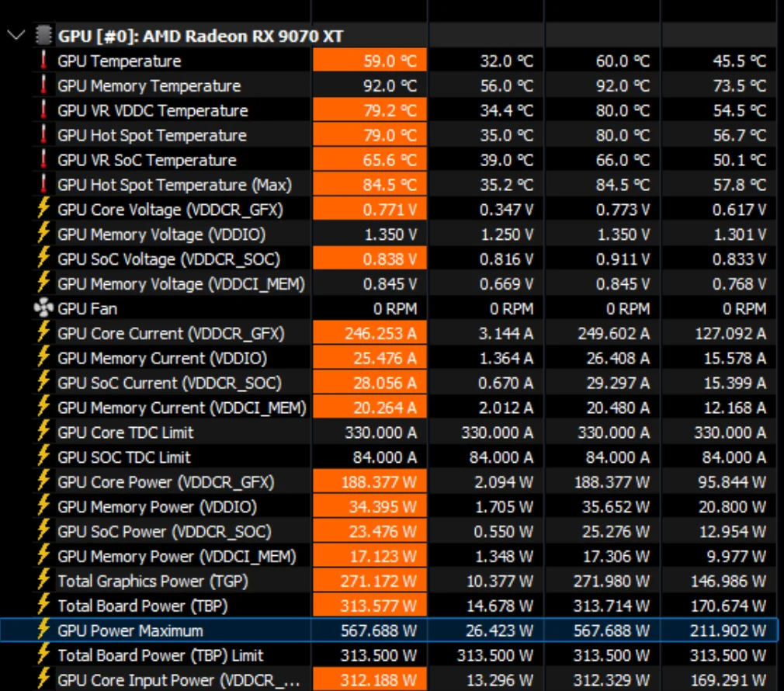784x691 pixels.
Task: Click the lightning icon for GPU SoC Current
Action: 43,382
